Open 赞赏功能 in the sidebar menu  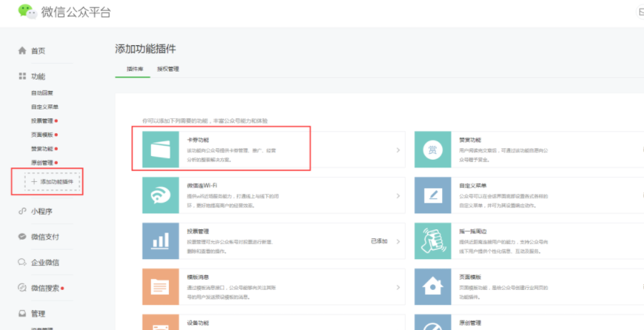point(42,149)
